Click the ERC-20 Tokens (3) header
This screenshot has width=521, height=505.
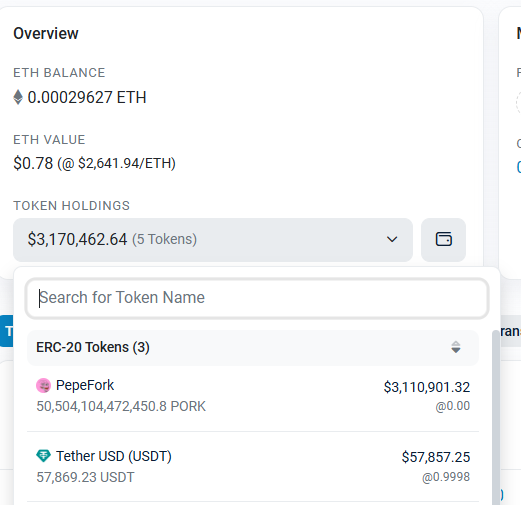(x=253, y=348)
